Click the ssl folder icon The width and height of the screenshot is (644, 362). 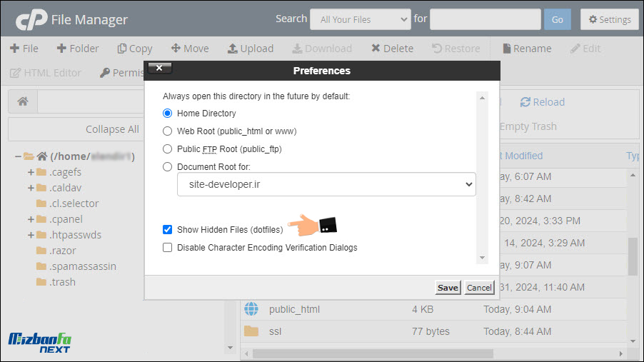click(x=251, y=331)
